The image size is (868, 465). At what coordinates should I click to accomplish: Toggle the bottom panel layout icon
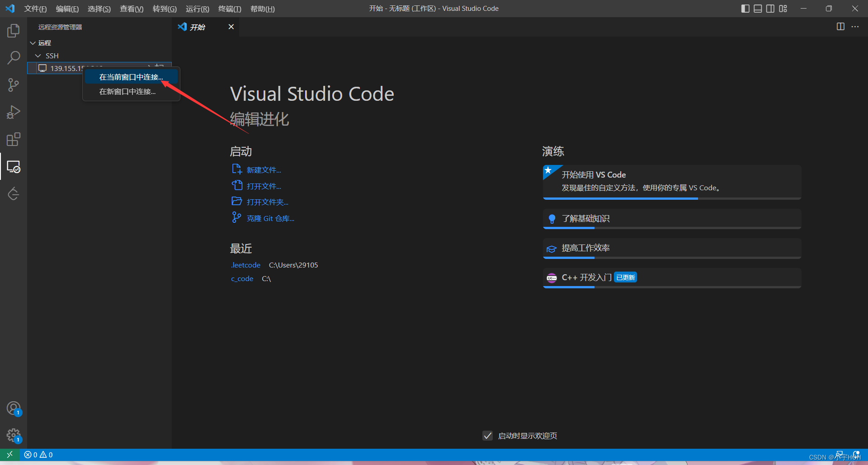pos(758,9)
